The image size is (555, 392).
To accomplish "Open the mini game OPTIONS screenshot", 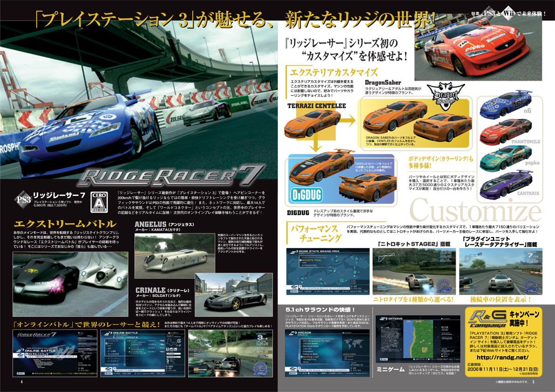I will (418, 339).
